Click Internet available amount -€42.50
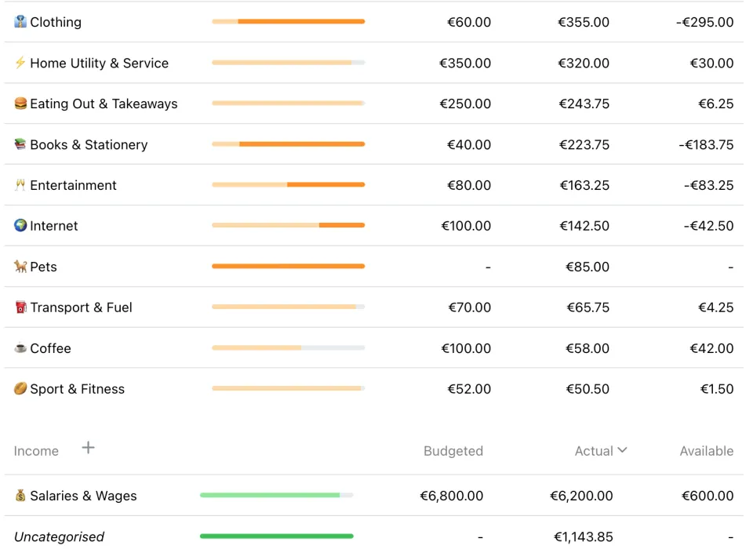 708,226
